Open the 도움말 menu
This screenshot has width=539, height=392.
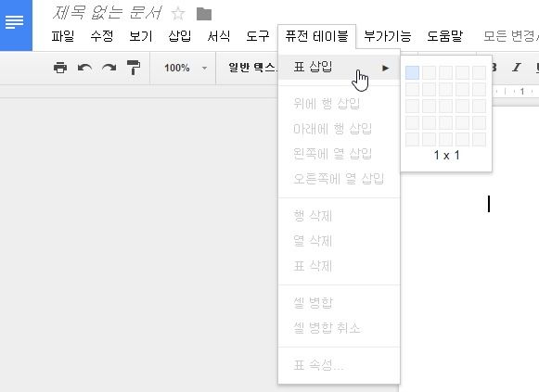click(x=444, y=36)
